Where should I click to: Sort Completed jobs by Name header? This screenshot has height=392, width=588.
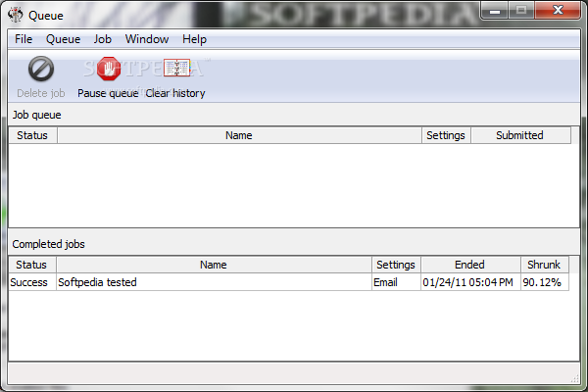pyautogui.click(x=214, y=265)
